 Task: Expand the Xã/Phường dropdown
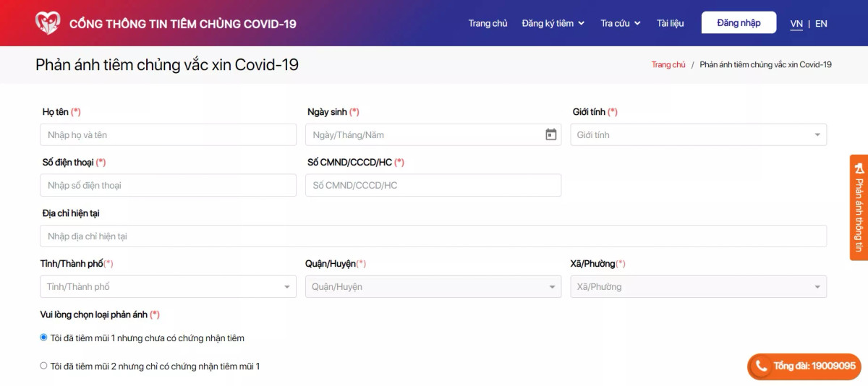pos(698,287)
